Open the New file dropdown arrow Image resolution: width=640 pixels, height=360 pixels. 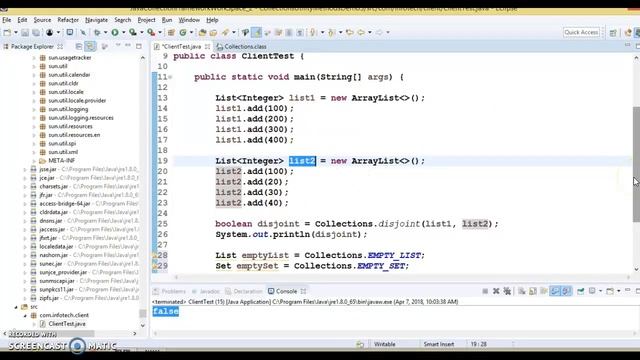click(16, 32)
